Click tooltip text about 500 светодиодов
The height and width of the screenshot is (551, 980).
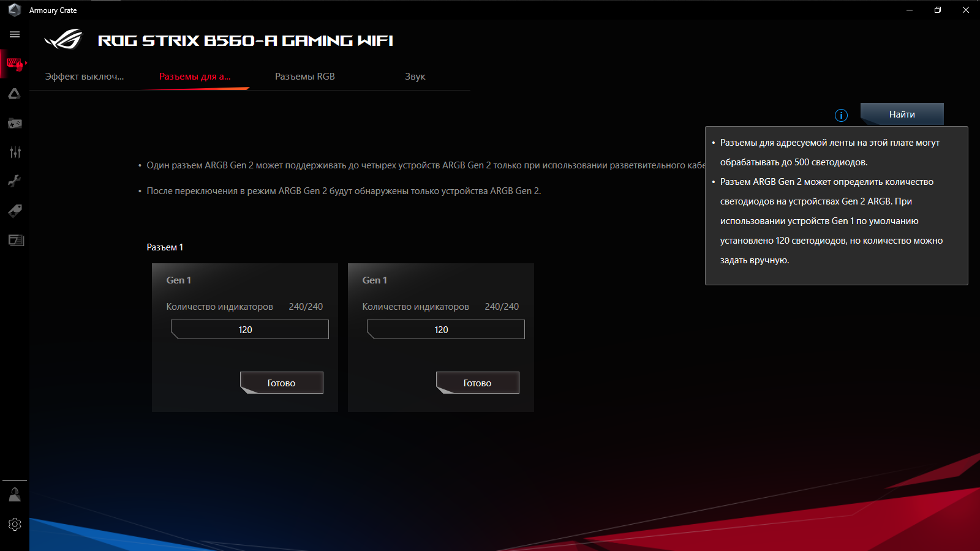pos(830,152)
